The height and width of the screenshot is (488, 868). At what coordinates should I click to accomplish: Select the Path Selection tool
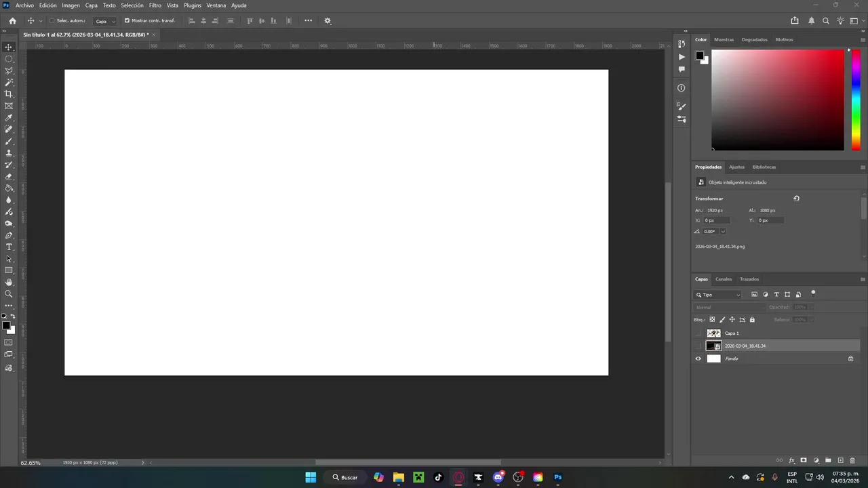click(9, 259)
